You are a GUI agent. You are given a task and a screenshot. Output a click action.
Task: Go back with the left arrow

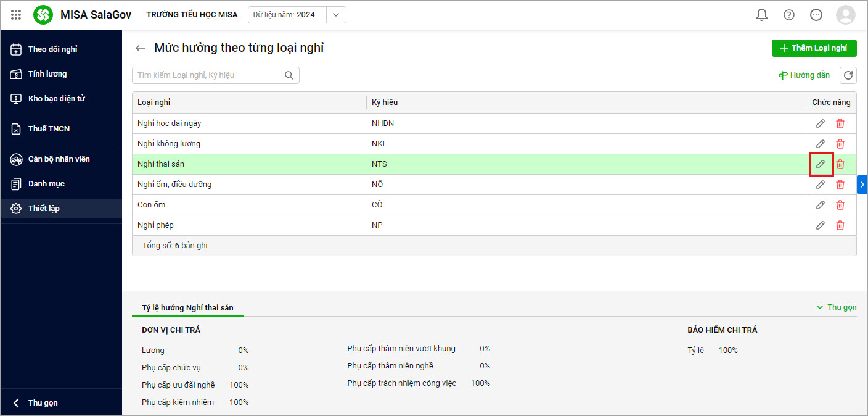pyautogui.click(x=141, y=48)
